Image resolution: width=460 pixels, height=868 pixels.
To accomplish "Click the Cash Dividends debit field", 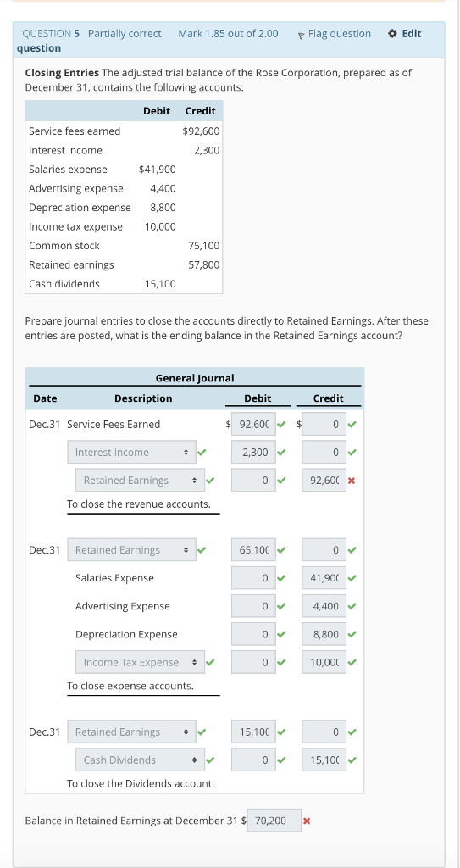I will coord(253,760).
